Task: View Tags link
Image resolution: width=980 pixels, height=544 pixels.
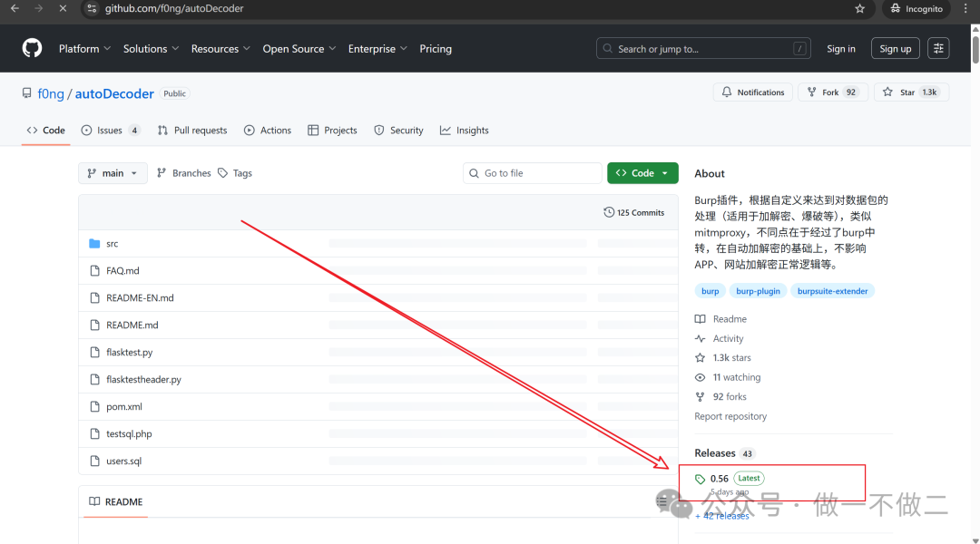Action: point(235,173)
